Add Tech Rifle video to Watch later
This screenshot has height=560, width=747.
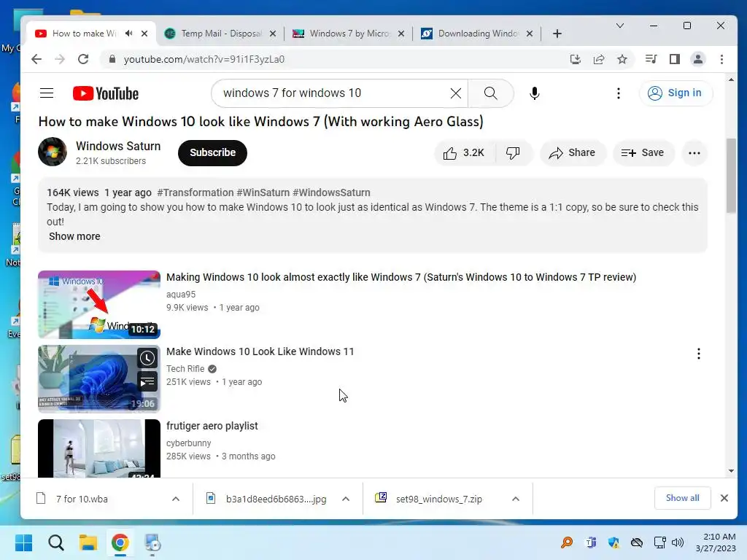click(x=147, y=358)
